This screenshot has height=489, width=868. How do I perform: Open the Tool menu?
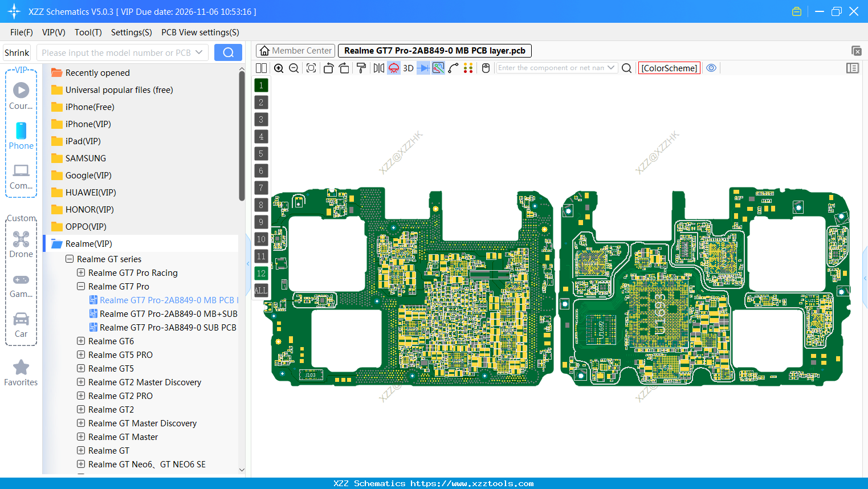coord(88,32)
